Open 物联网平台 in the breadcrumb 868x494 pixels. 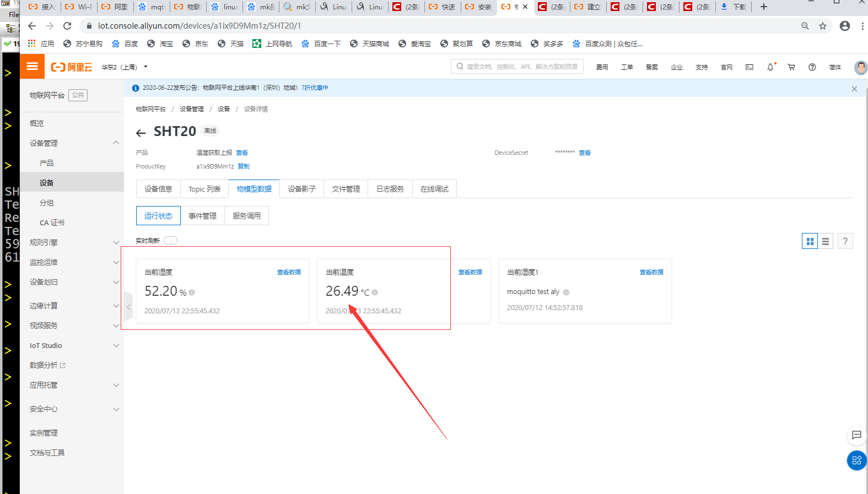[150, 109]
